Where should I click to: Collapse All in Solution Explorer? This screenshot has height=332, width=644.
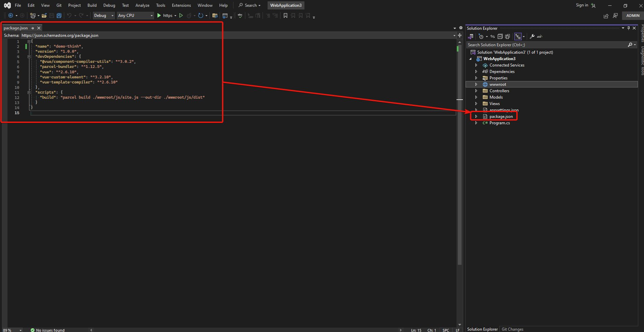coord(500,36)
